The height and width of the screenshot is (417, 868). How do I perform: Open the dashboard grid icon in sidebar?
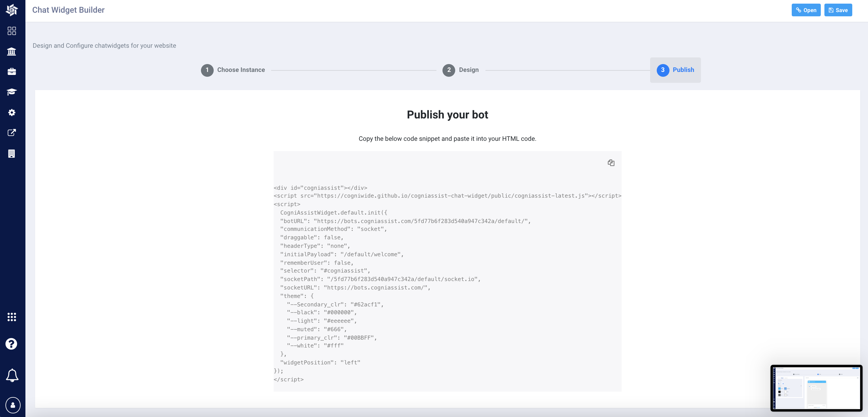pyautogui.click(x=12, y=31)
